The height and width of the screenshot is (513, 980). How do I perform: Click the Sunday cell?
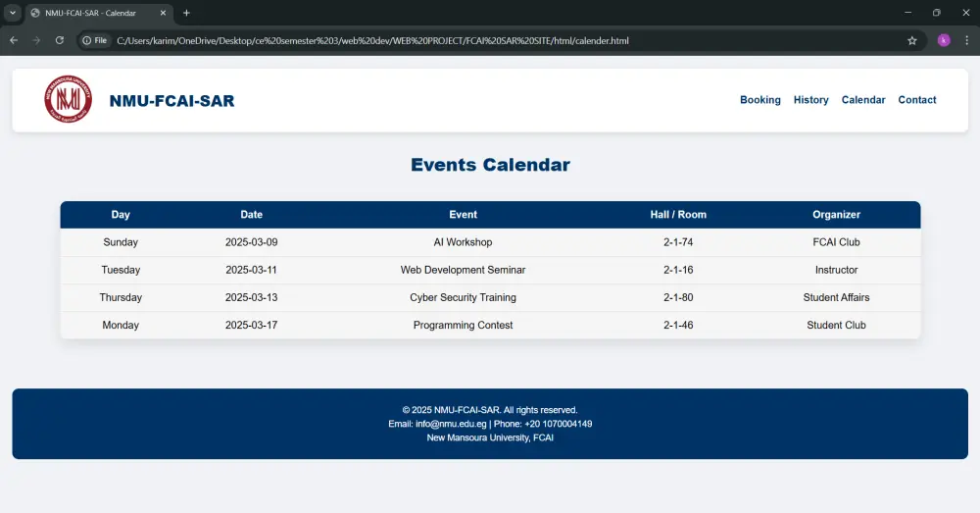[121, 242]
